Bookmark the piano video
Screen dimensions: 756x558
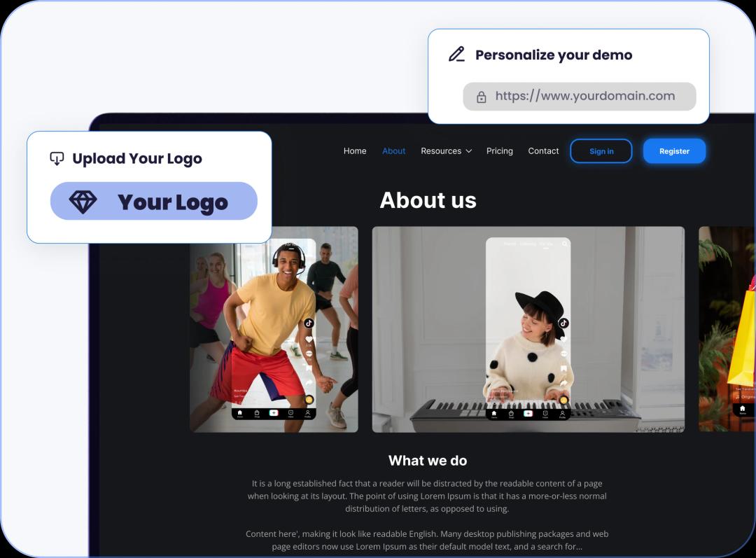[x=563, y=369]
